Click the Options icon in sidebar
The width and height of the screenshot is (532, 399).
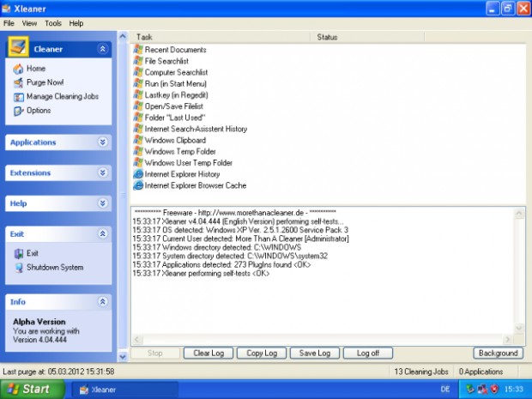pyautogui.click(x=18, y=111)
